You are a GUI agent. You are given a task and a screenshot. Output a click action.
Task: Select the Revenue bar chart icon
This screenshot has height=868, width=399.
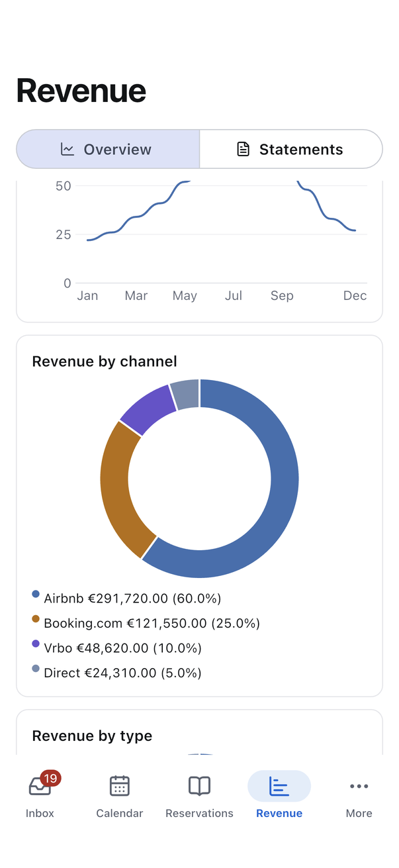click(279, 786)
